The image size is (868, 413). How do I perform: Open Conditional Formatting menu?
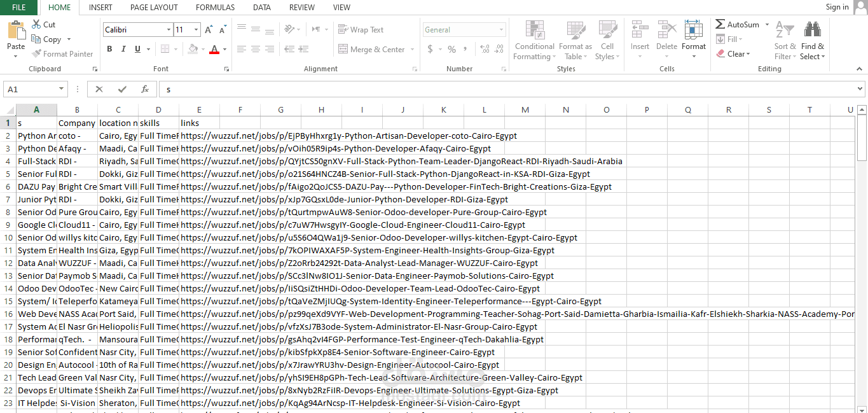(x=534, y=40)
